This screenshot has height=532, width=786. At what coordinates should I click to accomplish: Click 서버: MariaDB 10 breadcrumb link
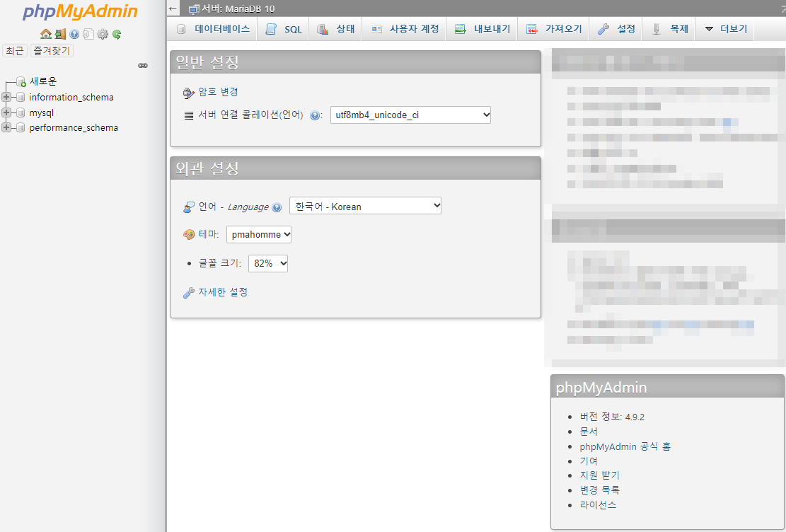coord(238,9)
